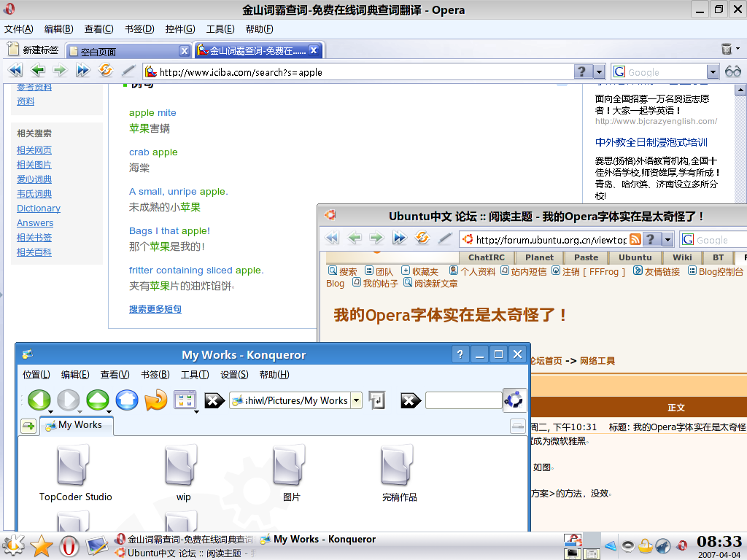The height and width of the screenshot is (560, 747).
Task: Click the glasses view icon in Opera
Action: pos(732,72)
